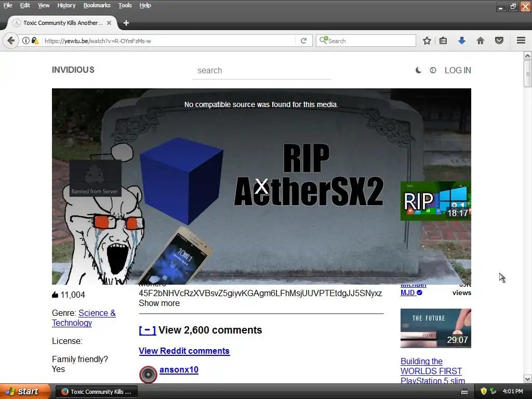Click the vertical scrollbar thumb
The height and width of the screenshot is (399, 532).
click(528, 74)
